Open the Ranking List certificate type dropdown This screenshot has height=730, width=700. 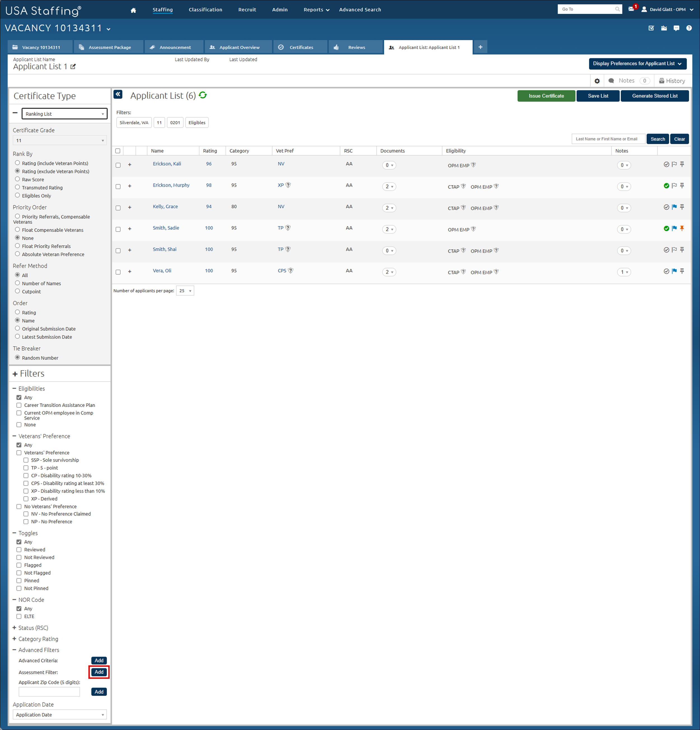tap(64, 114)
